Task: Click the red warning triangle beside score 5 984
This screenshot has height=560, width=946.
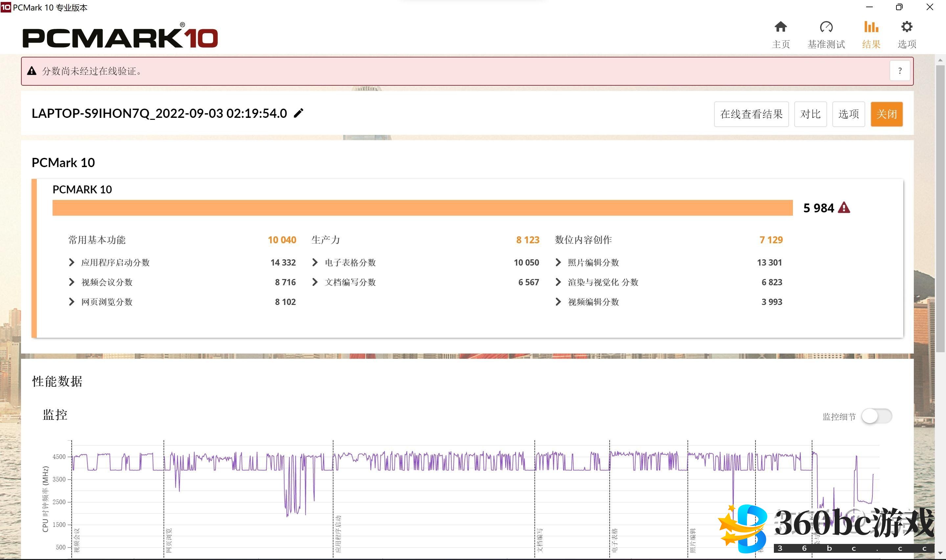Action: coord(844,208)
